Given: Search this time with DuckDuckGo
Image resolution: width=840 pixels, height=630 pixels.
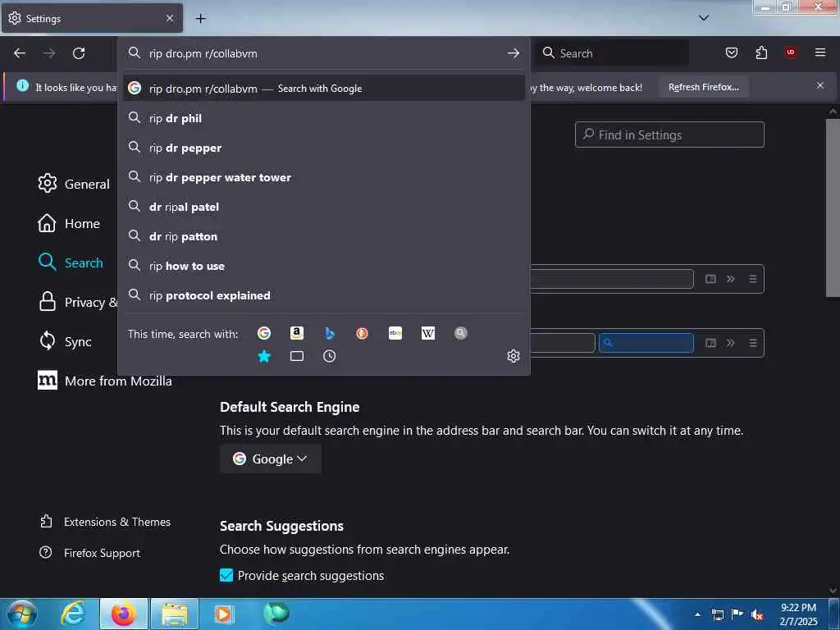Looking at the screenshot, I should tap(362, 333).
